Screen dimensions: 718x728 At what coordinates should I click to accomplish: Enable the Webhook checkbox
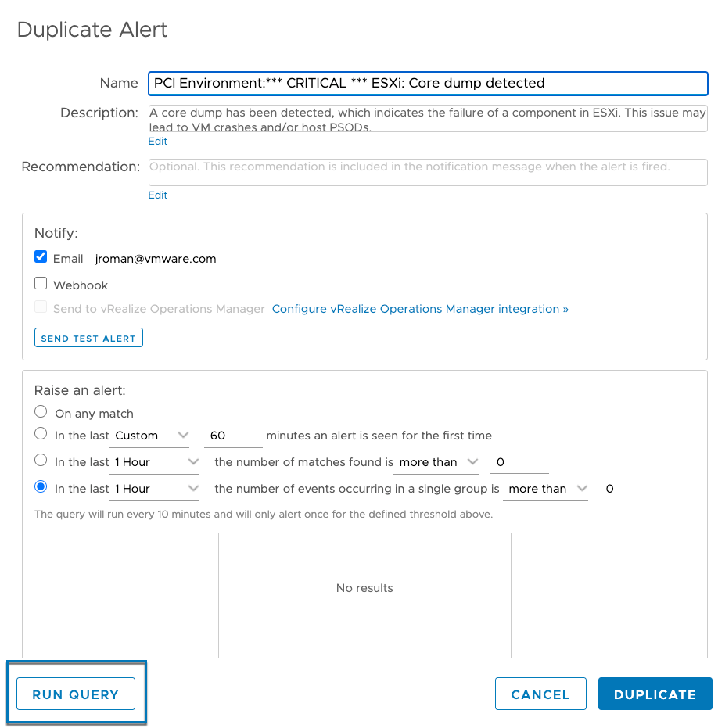click(41, 284)
